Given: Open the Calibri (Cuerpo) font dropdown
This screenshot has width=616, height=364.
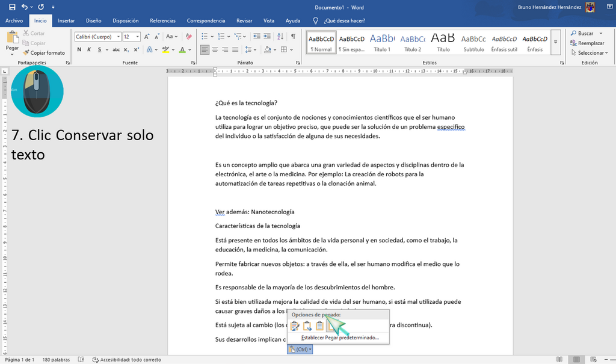Looking at the screenshot, I should click(x=119, y=37).
